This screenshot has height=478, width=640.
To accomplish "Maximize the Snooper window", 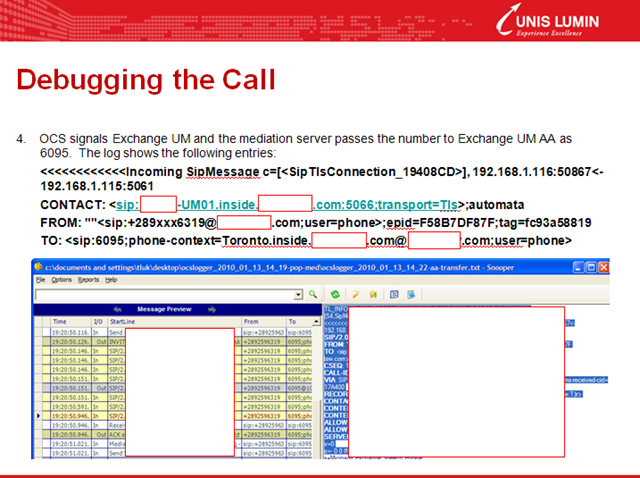I will 591,267.
